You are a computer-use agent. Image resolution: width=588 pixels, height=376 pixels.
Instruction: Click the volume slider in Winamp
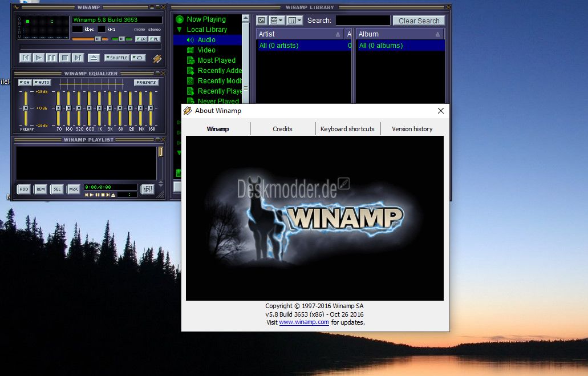90,39
